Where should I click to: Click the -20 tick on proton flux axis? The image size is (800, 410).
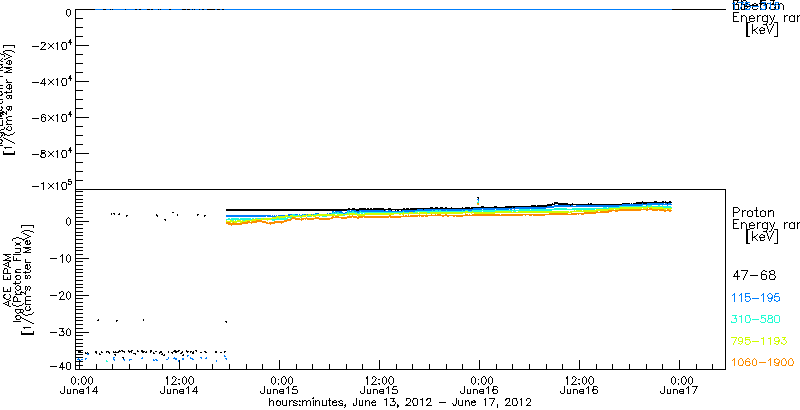click(x=61, y=296)
